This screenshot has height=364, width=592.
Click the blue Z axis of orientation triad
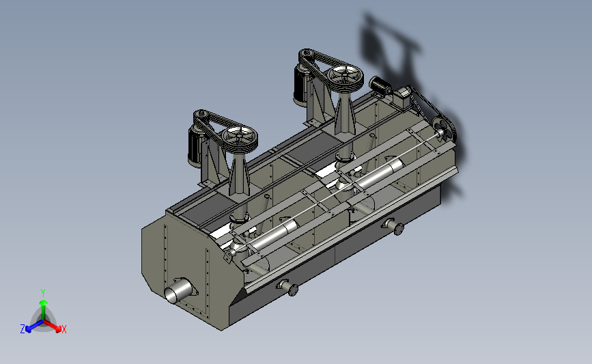tap(34, 326)
